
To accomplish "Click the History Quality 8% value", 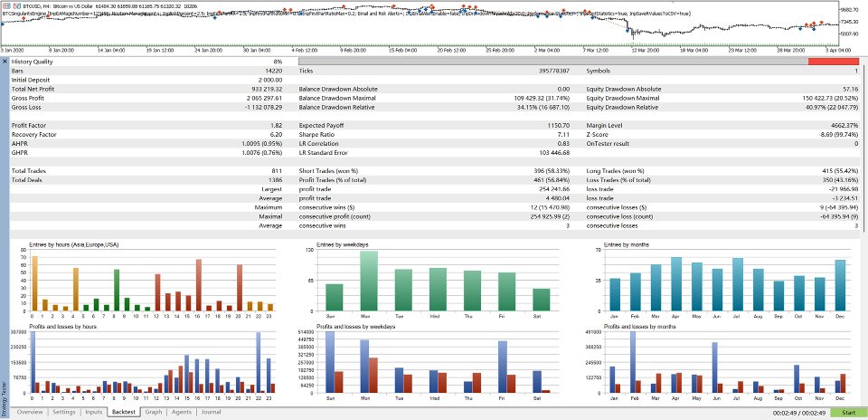I will click(x=278, y=62).
